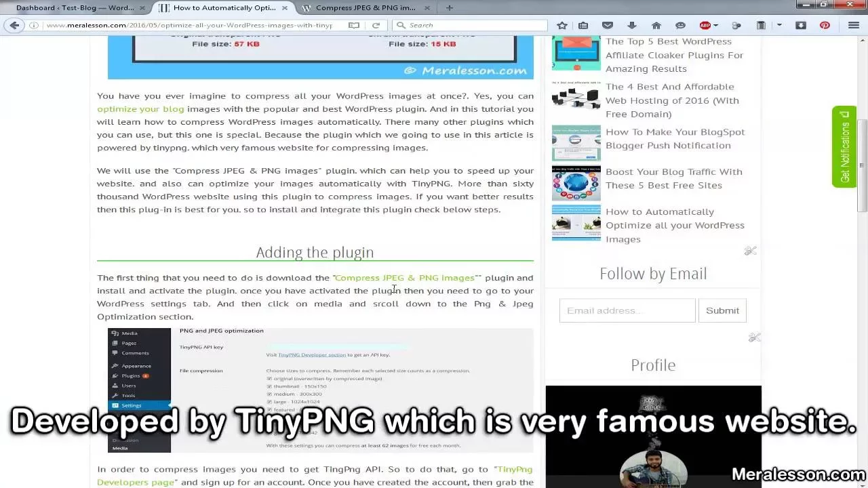Close the Compress JPEG & PNG tab

pos(427,8)
